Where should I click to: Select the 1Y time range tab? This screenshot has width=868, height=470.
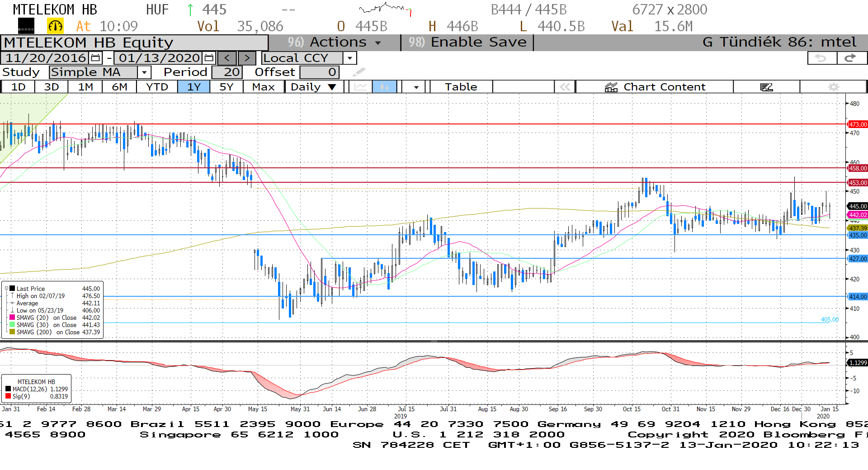click(x=194, y=87)
